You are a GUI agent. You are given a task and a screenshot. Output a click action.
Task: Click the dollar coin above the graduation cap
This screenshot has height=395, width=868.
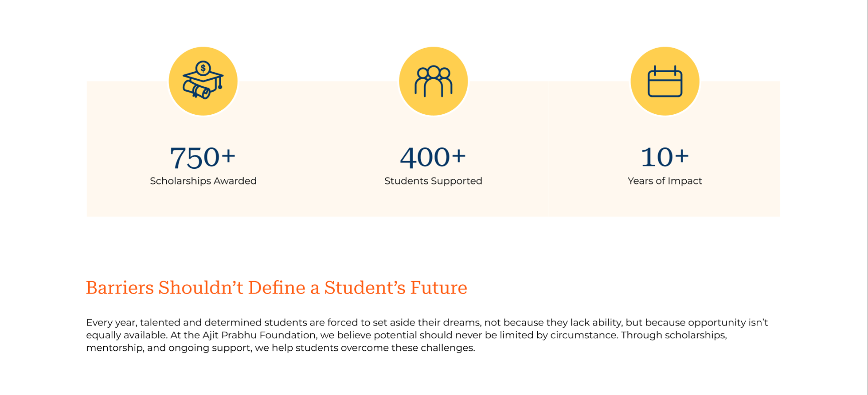[203, 68]
